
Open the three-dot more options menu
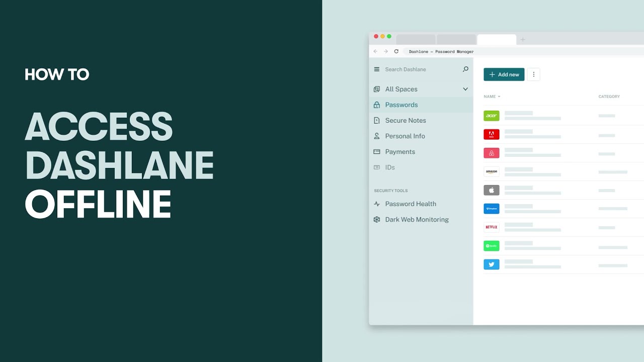pos(533,74)
